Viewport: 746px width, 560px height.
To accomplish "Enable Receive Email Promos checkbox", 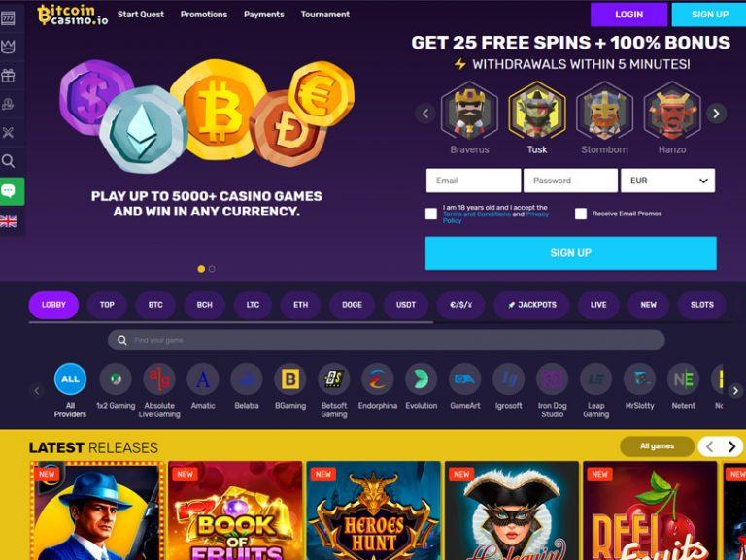I will (581, 214).
